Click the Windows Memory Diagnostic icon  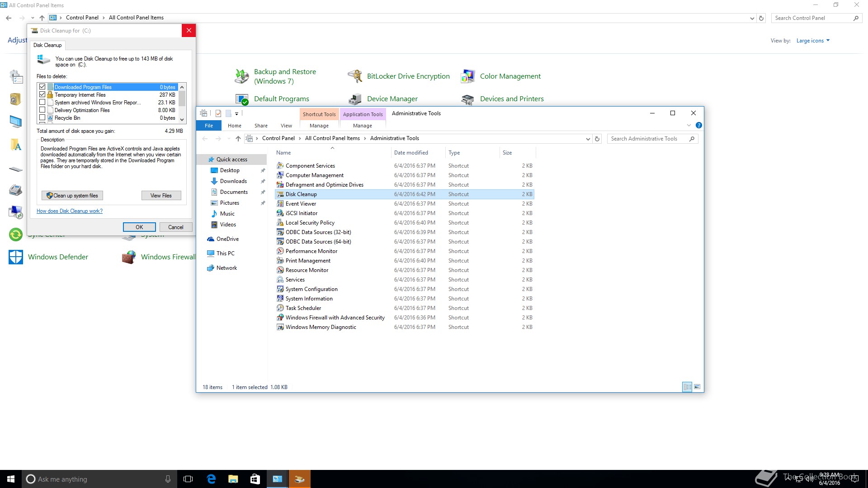click(x=280, y=327)
